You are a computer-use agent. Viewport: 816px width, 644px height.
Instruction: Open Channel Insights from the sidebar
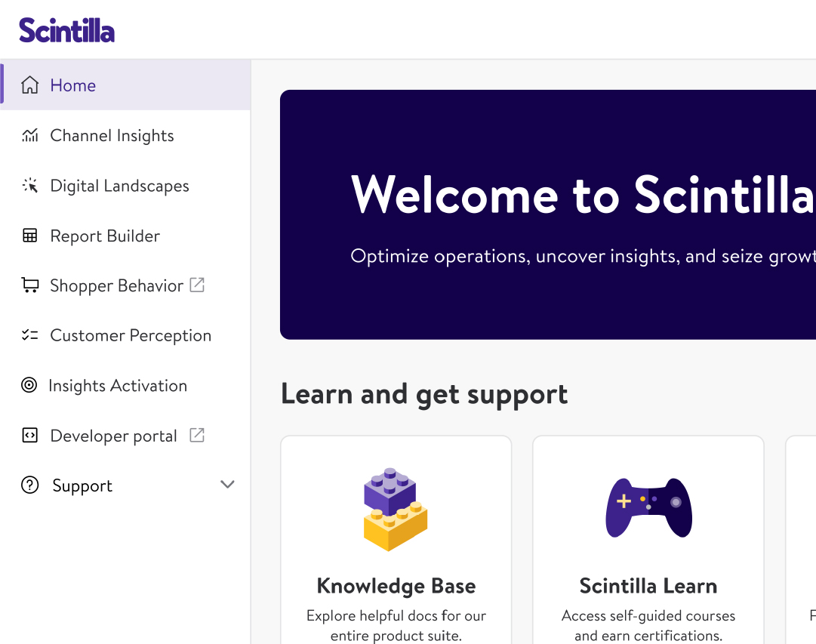click(112, 136)
